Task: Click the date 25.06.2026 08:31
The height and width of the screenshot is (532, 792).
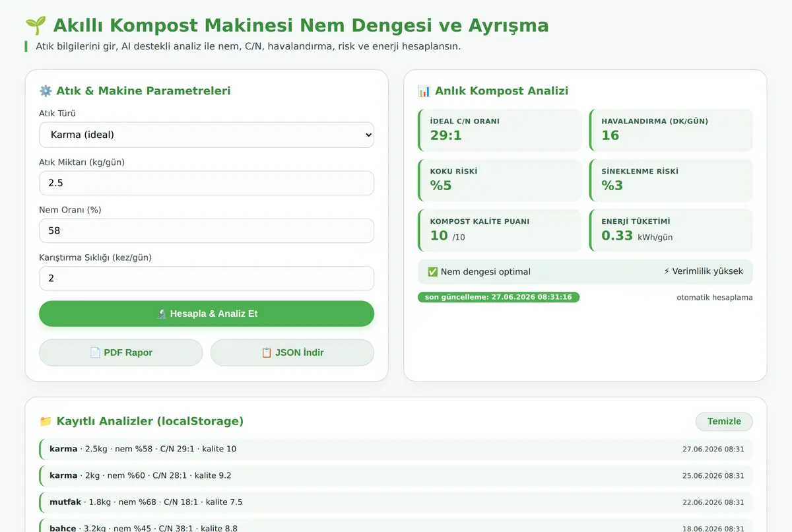Action: (713, 476)
